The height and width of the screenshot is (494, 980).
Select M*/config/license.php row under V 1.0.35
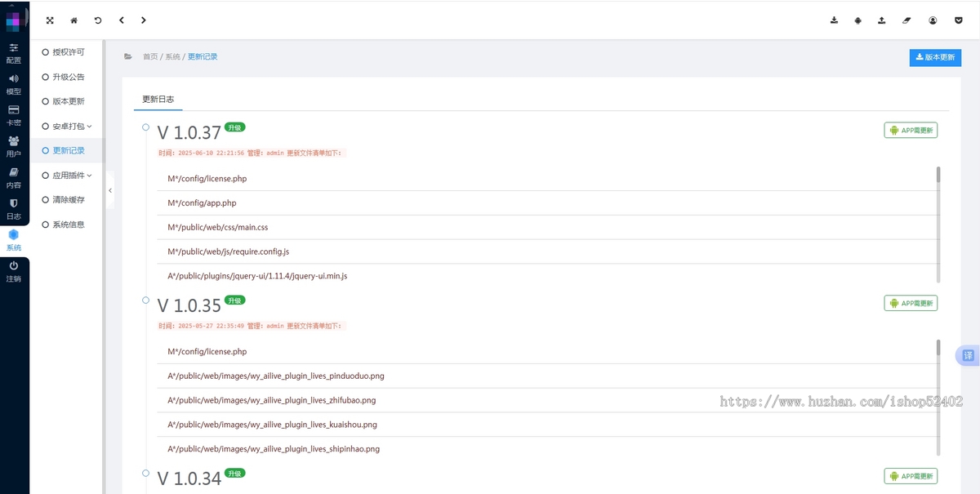[546, 352]
